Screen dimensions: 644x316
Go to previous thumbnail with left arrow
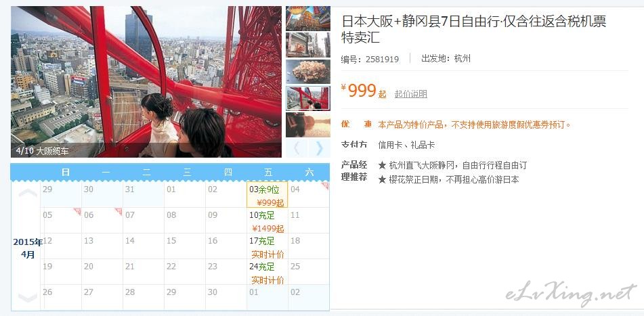297,148
